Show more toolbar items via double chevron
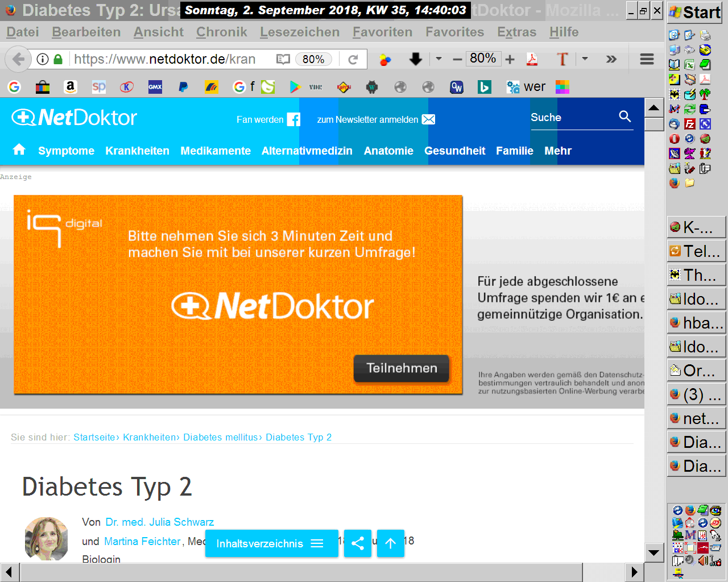The image size is (728, 582). pyautogui.click(x=611, y=59)
